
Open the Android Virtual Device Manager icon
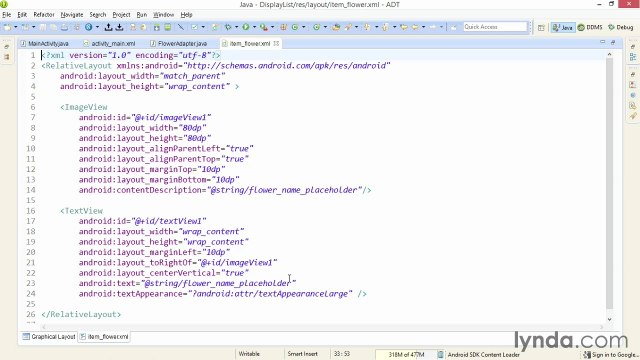coord(167,27)
